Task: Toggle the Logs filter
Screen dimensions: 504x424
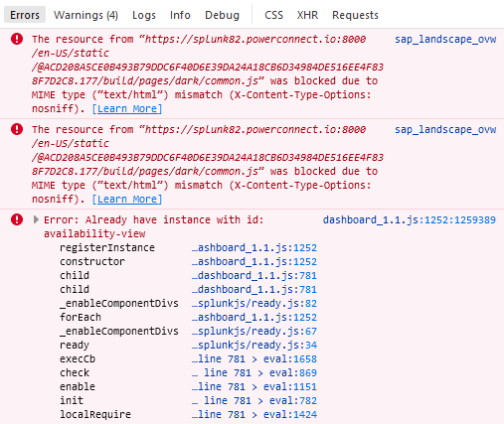Action: coord(144,15)
